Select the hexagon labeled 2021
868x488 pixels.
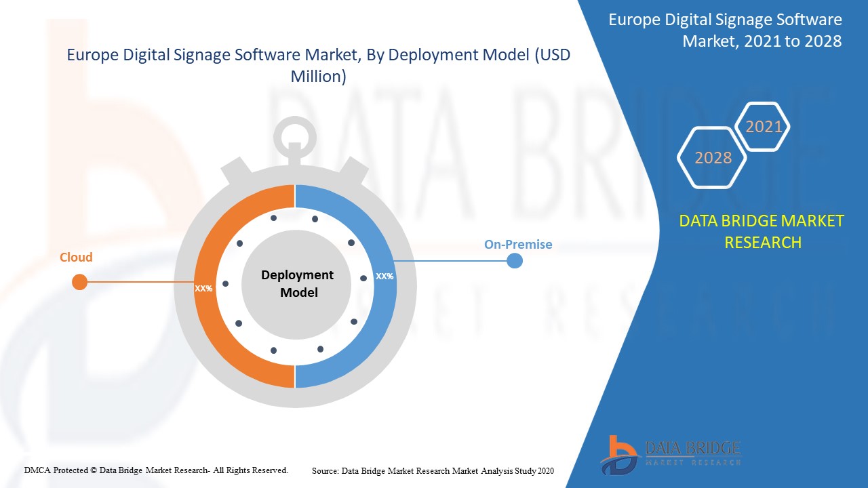(764, 126)
